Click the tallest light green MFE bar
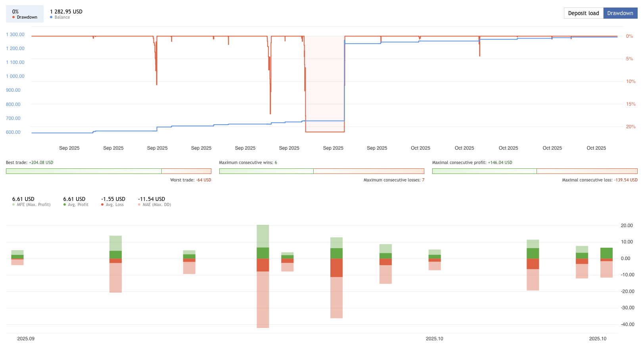 263,236
